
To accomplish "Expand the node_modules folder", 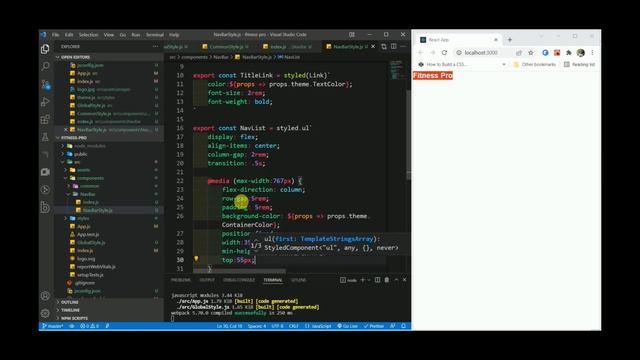I will 90,146.
